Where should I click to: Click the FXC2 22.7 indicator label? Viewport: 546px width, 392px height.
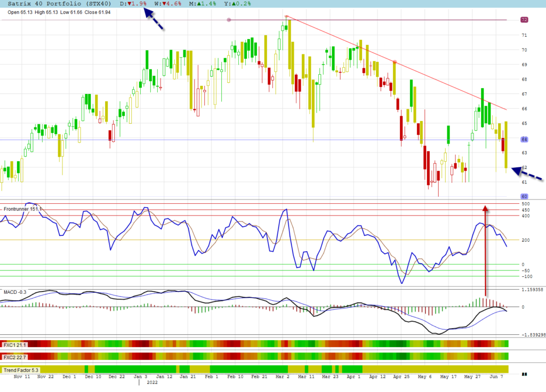(x=14, y=357)
